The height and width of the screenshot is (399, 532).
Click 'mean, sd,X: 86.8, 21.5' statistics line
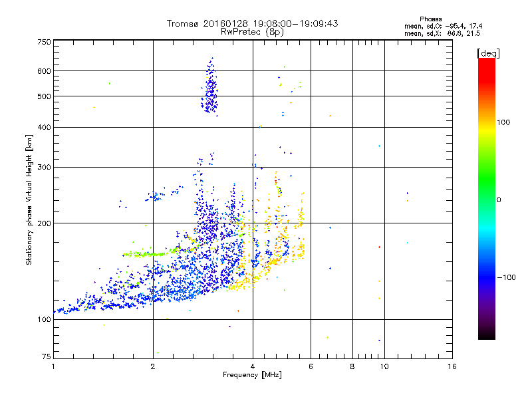coord(442,33)
